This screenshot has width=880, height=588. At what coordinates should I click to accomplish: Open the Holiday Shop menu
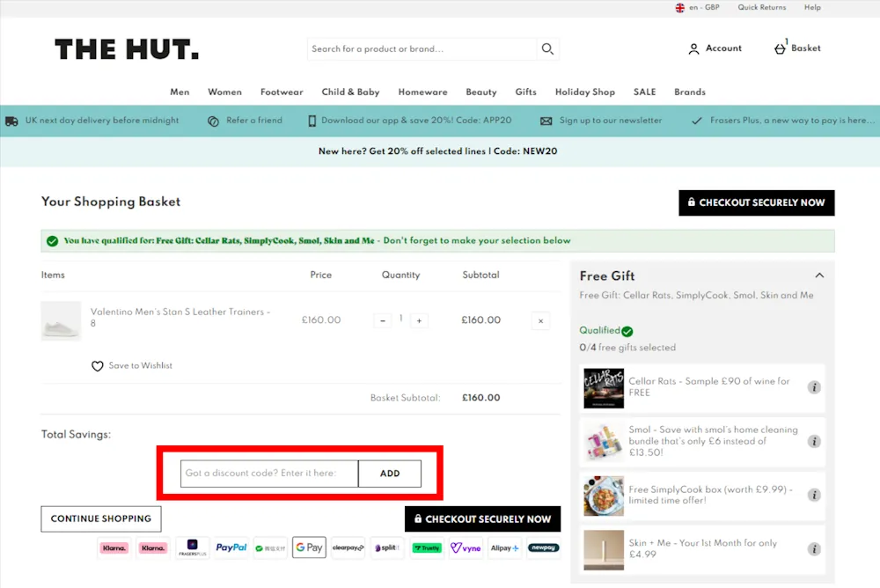(585, 92)
